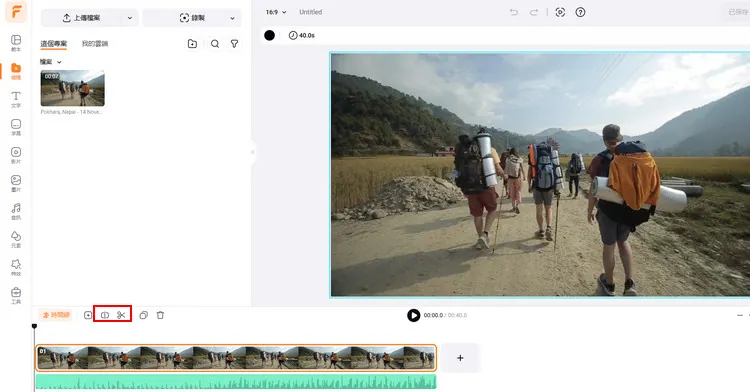Viewport: 750px width, 392px height.
Task: Open the help question mark icon
Action: pyautogui.click(x=580, y=12)
